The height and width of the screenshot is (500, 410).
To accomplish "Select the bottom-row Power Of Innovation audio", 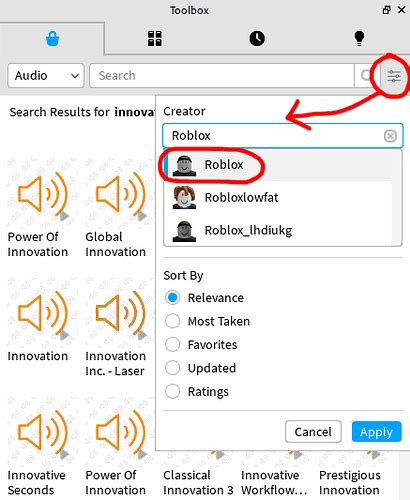I will (120, 432).
